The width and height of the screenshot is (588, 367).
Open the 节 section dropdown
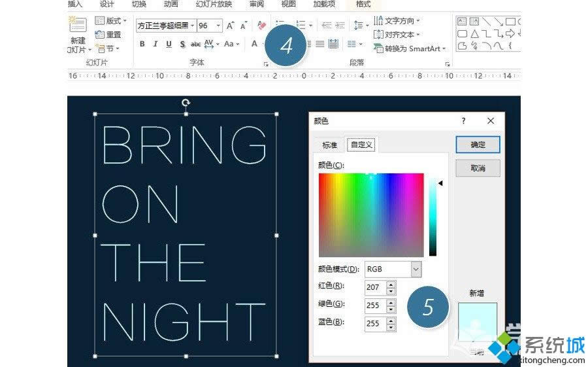pos(108,48)
